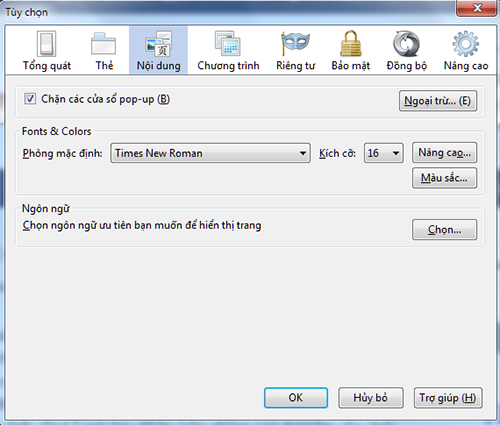The height and width of the screenshot is (425, 500).
Task: Open the Tổng quát light switch icon
Action: (x=46, y=44)
